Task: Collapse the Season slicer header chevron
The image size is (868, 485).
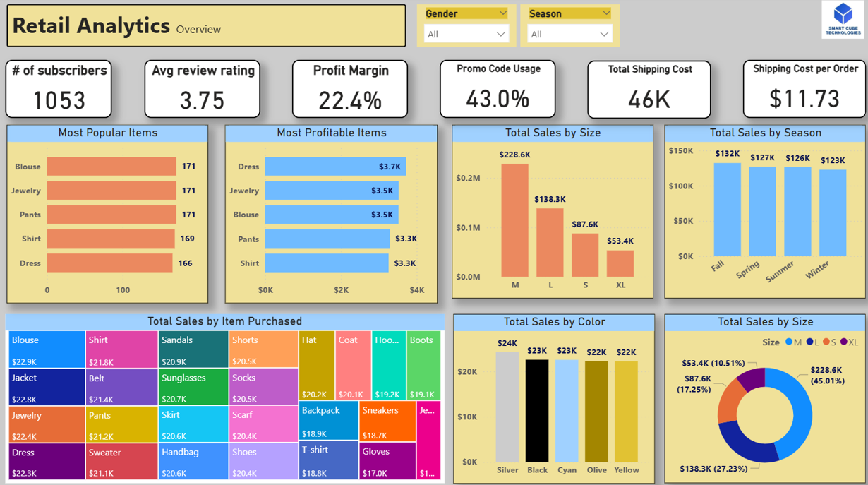Action: pyautogui.click(x=605, y=13)
